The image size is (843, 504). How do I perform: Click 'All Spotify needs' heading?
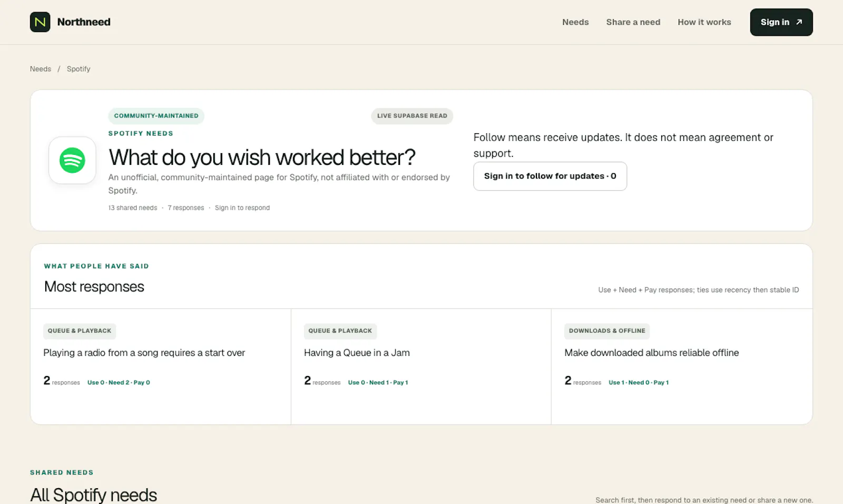pyautogui.click(x=94, y=495)
